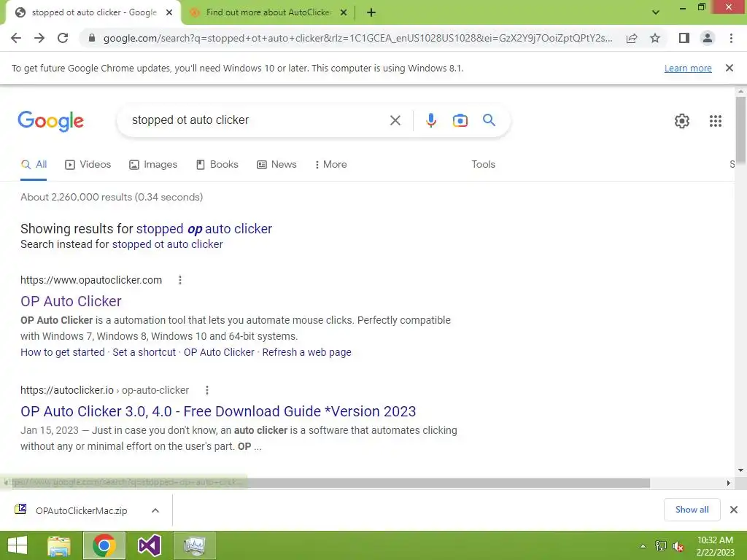Open the 'Refresh a web page' sitelink

(x=307, y=352)
